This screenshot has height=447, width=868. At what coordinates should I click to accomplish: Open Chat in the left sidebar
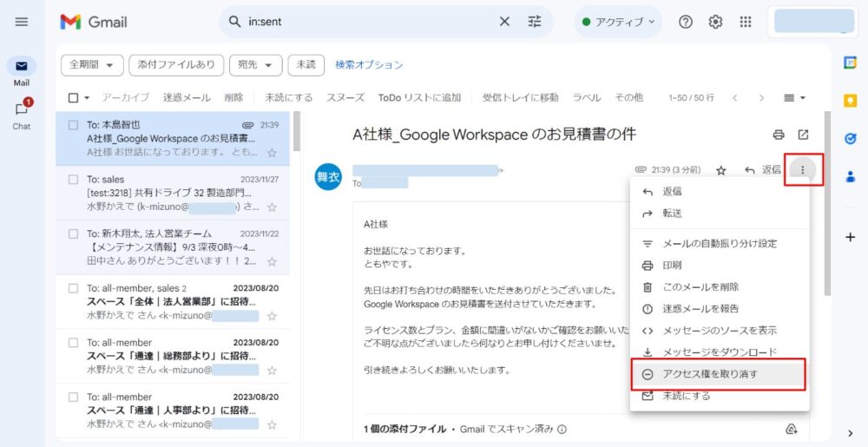click(22, 115)
